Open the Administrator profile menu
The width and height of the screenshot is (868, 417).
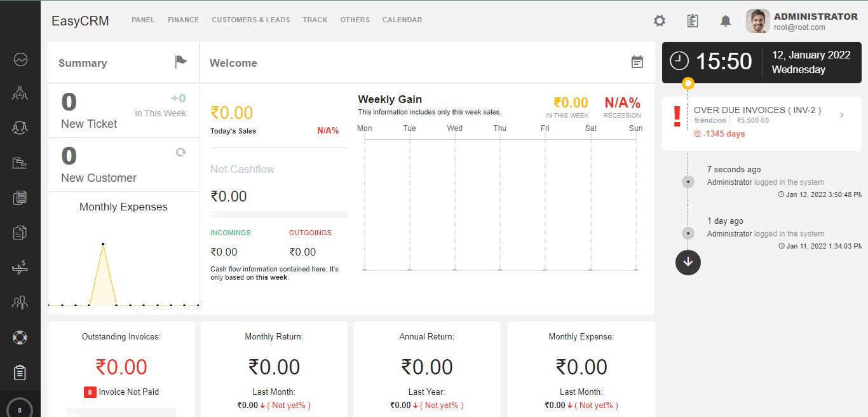click(803, 21)
